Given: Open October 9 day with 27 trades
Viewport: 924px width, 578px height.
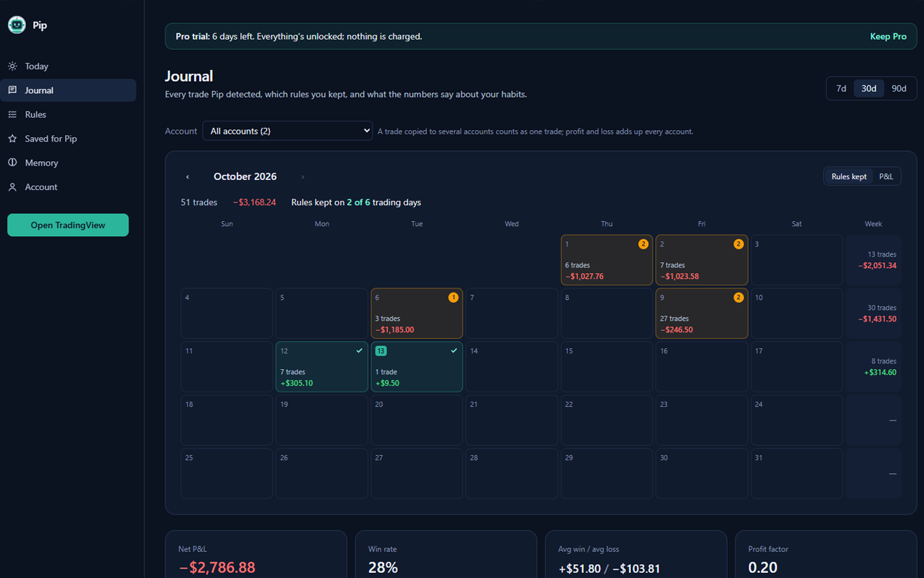Looking at the screenshot, I should click(x=702, y=314).
